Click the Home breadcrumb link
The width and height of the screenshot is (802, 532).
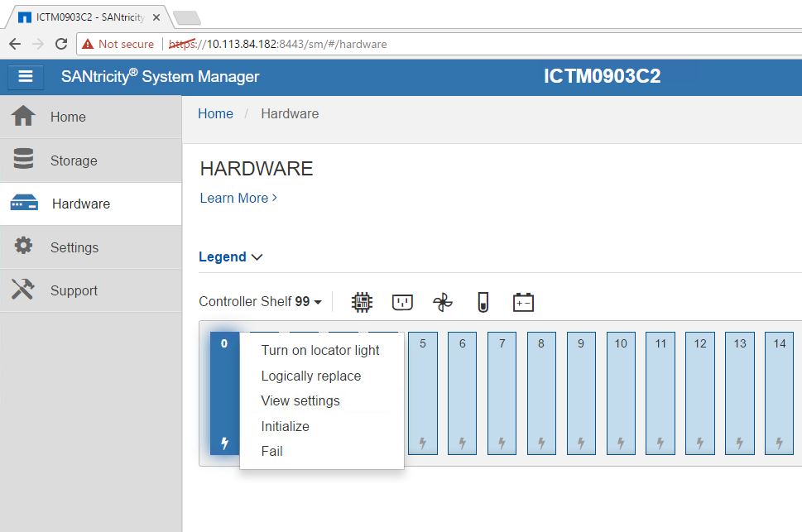coord(215,113)
